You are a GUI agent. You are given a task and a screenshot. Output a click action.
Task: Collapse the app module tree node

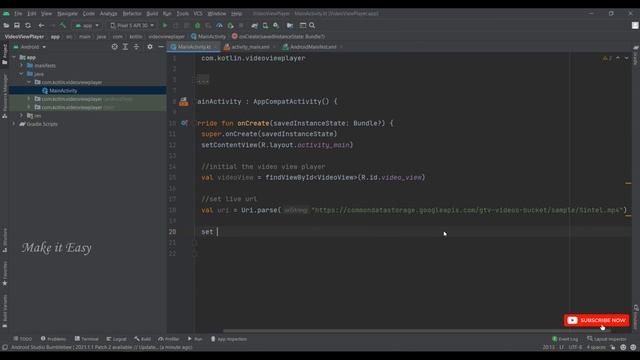click(x=14, y=57)
